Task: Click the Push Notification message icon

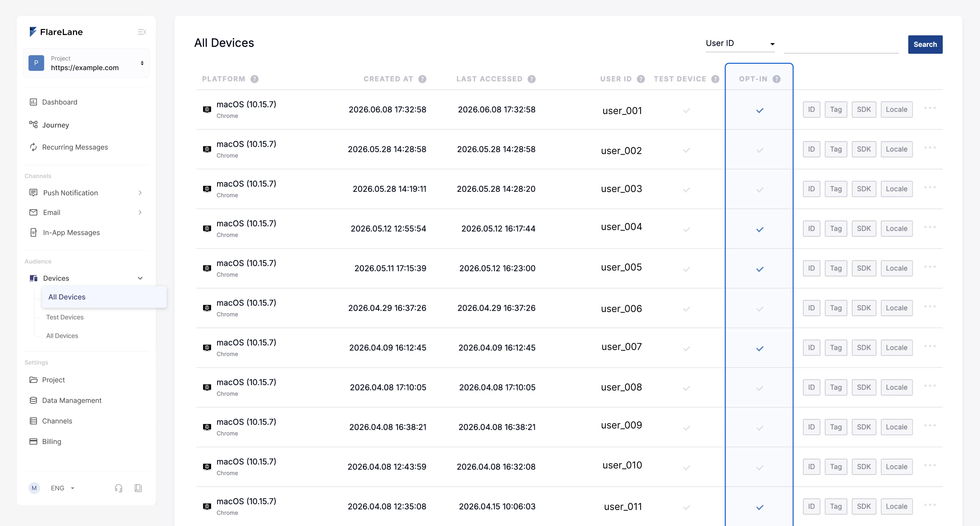Action: click(x=33, y=193)
